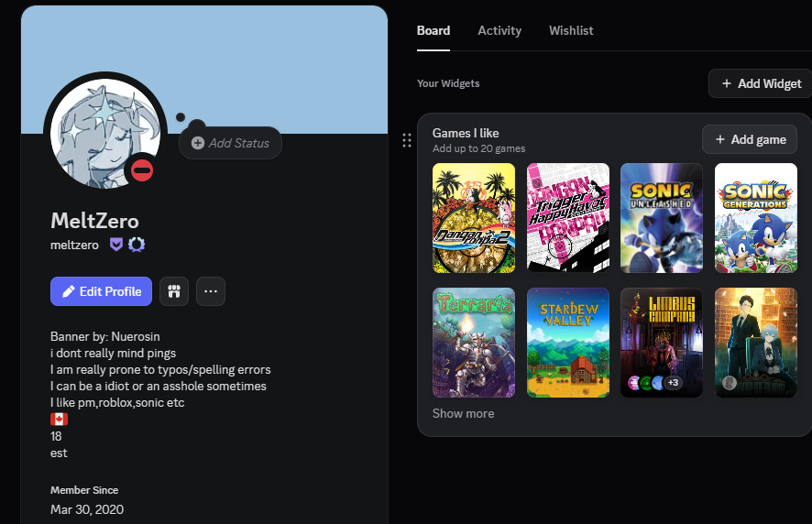Click the MeltZero display name
The image size is (812, 524).
click(x=94, y=221)
